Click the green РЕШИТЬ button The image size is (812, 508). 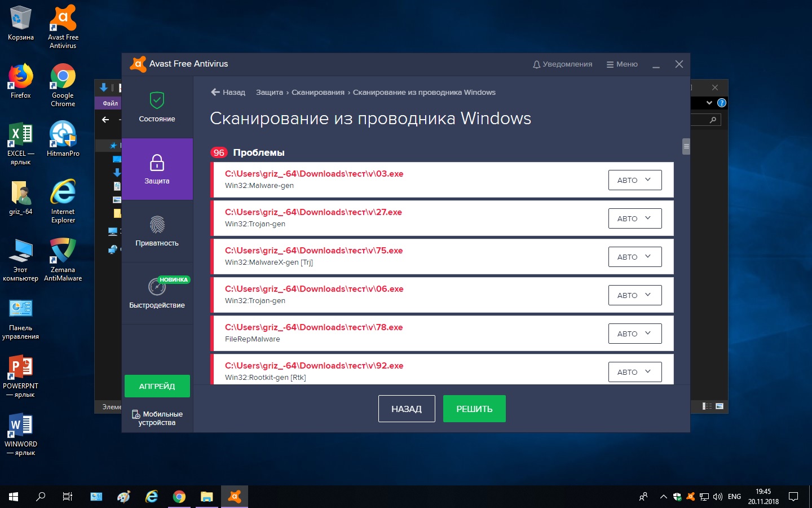pos(474,409)
